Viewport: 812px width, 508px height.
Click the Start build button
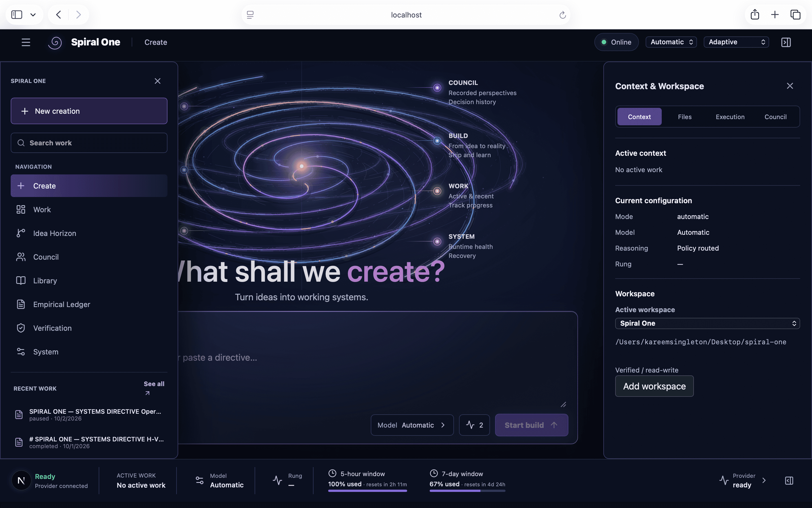(x=531, y=425)
